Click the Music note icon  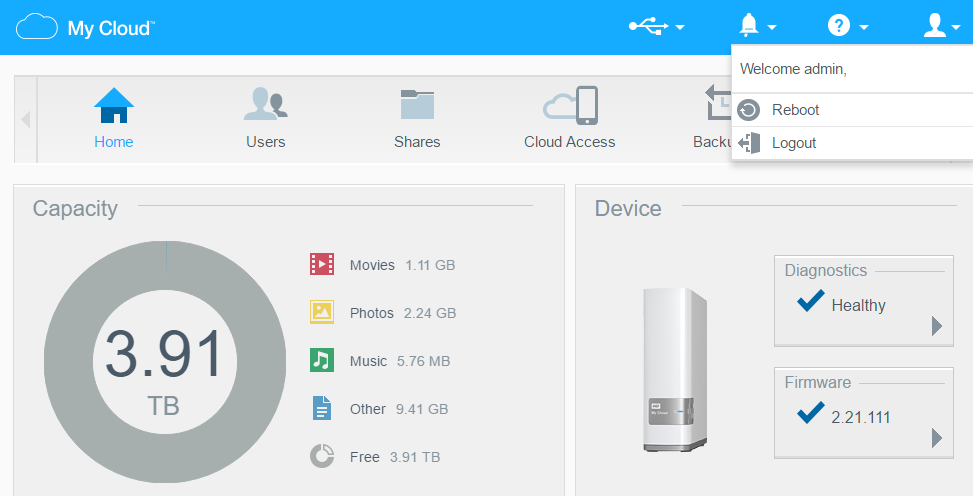coord(322,360)
